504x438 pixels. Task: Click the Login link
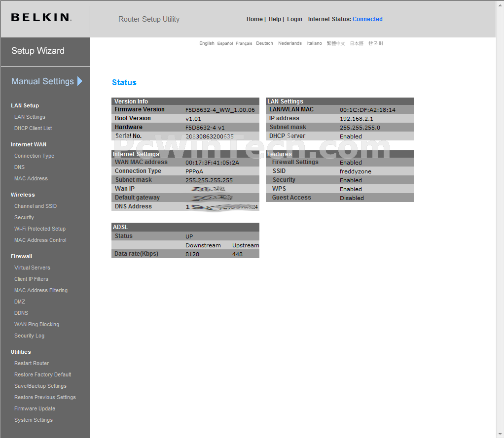(294, 19)
